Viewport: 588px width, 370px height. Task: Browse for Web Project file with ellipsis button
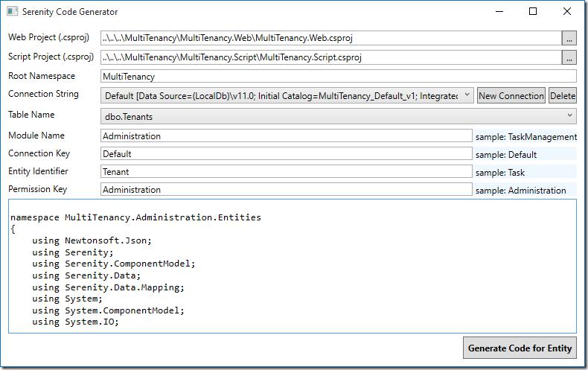(x=569, y=38)
